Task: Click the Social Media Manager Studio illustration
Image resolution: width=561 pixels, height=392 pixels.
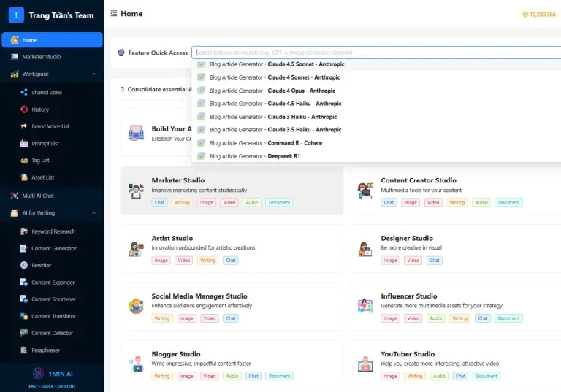Action: pos(136,306)
